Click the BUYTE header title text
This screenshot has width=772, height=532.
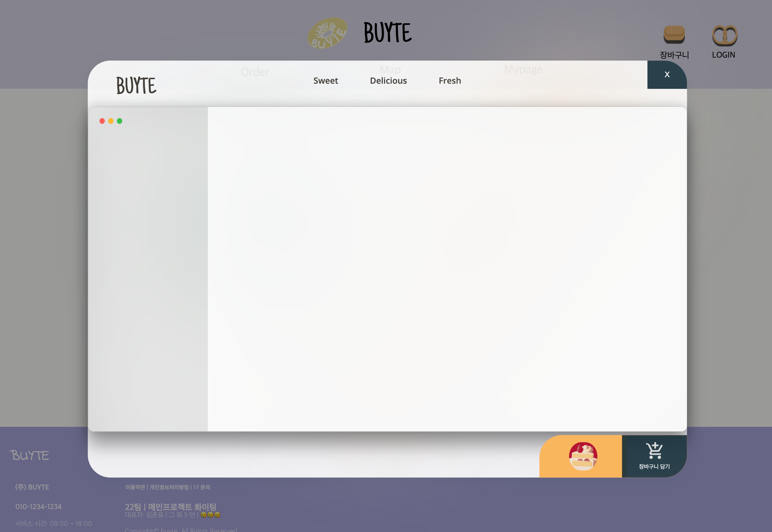(388, 32)
